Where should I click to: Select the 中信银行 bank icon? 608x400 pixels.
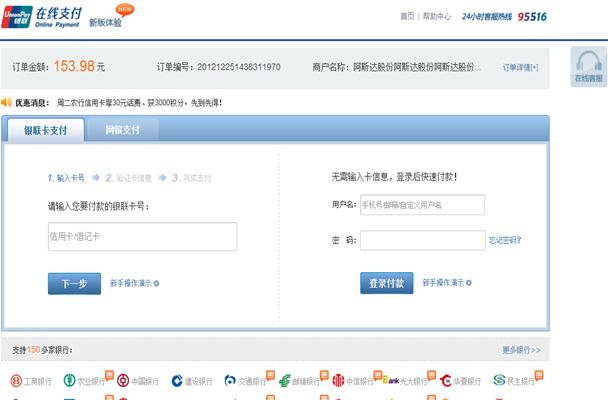(353, 382)
